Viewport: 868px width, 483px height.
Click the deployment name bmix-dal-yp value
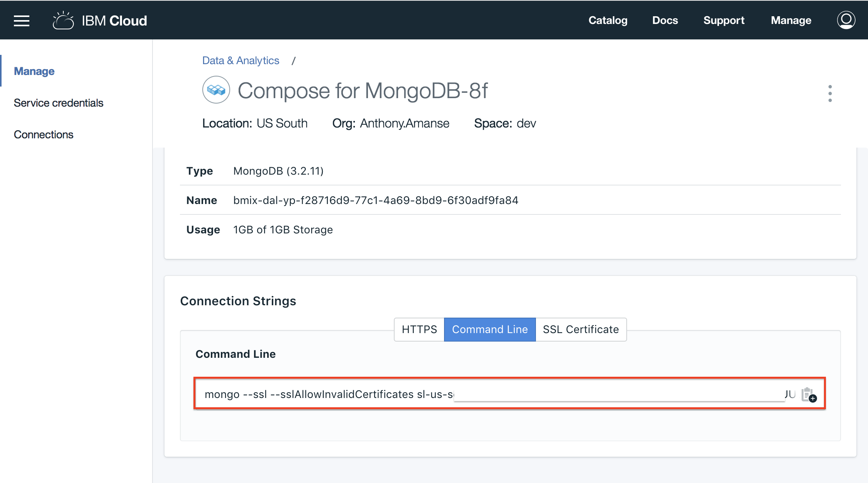click(375, 200)
